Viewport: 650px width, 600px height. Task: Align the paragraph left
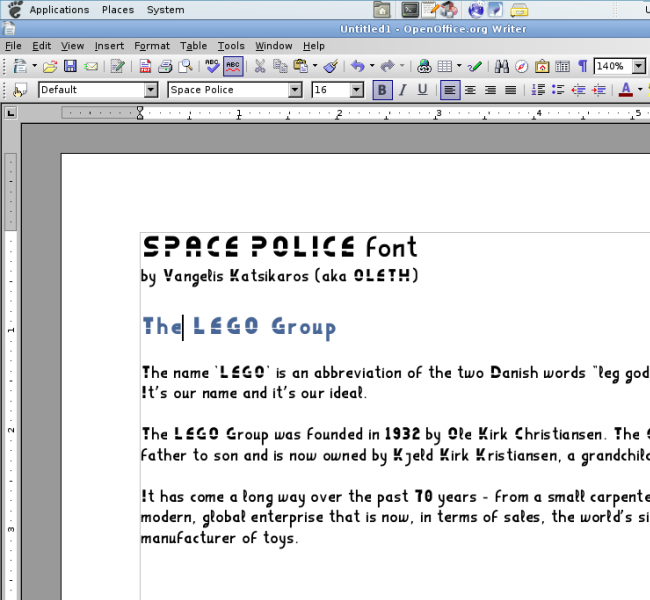(450, 90)
